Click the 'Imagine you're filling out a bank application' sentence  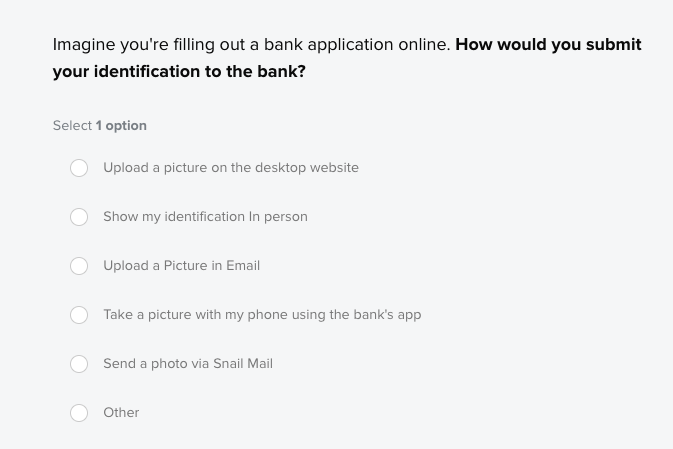click(x=252, y=45)
